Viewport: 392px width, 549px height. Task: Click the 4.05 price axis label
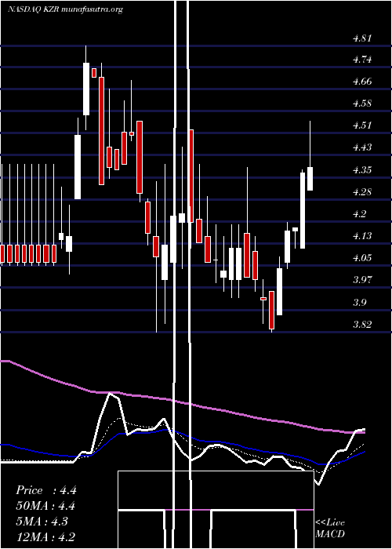tap(362, 258)
